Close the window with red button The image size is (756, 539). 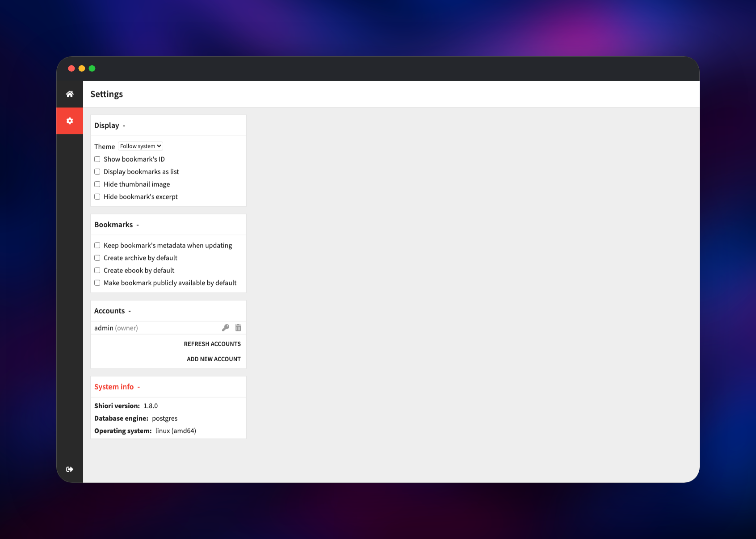pos(71,69)
